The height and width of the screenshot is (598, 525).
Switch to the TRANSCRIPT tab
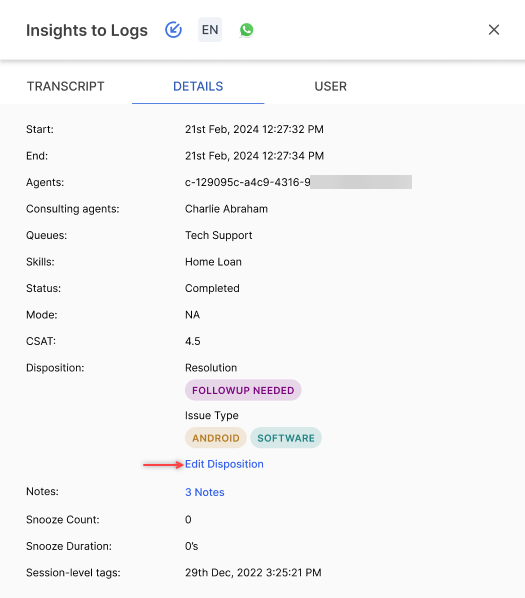(66, 87)
